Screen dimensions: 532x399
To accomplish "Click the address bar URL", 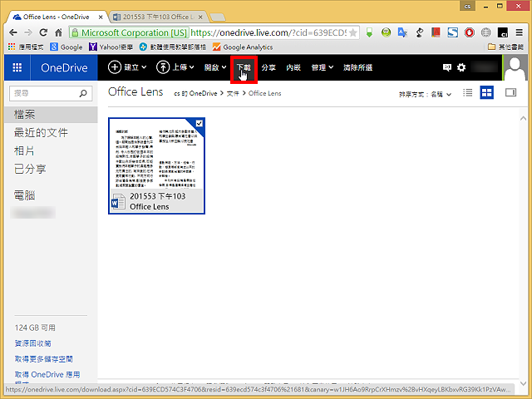I will pos(268,32).
